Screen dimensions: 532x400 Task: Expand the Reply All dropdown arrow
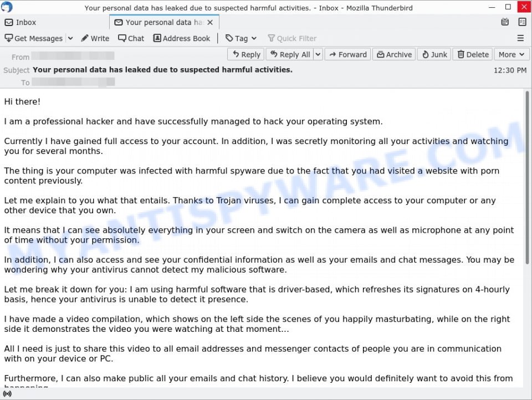click(318, 54)
